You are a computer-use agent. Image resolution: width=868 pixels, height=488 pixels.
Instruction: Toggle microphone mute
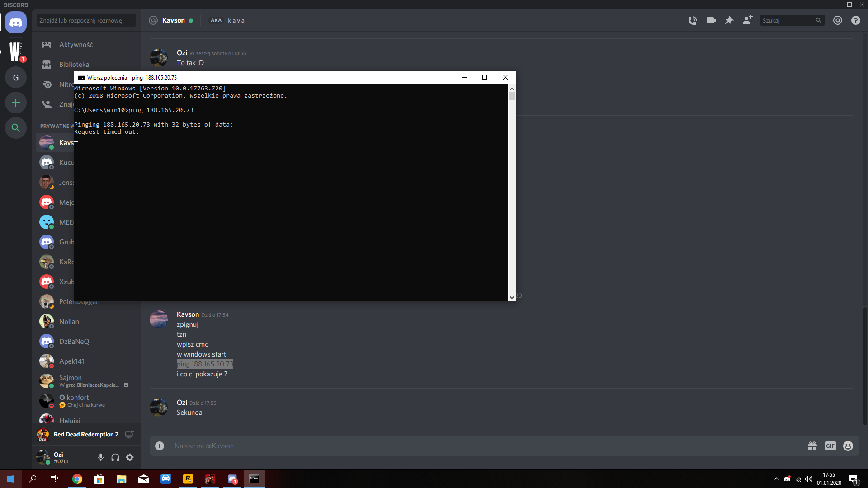101,457
